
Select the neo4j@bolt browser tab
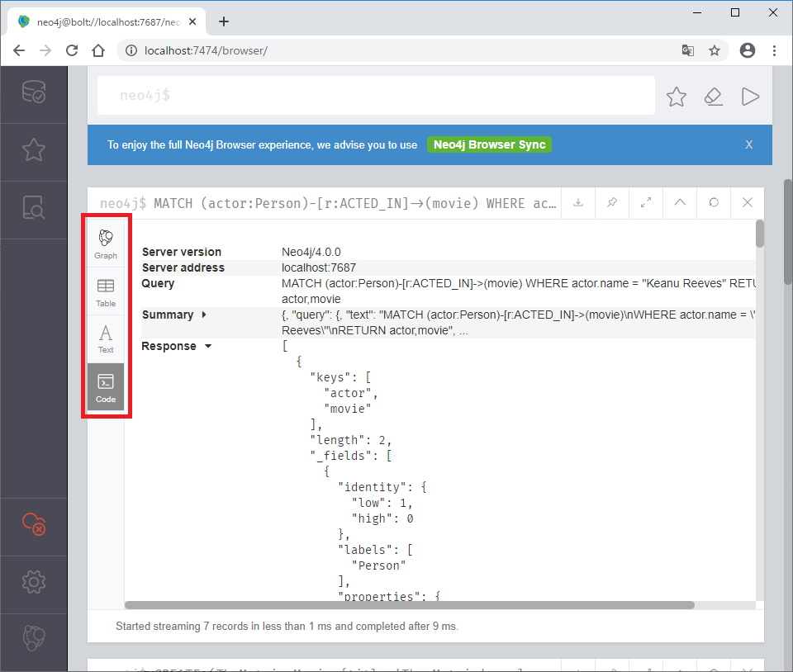pos(107,21)
